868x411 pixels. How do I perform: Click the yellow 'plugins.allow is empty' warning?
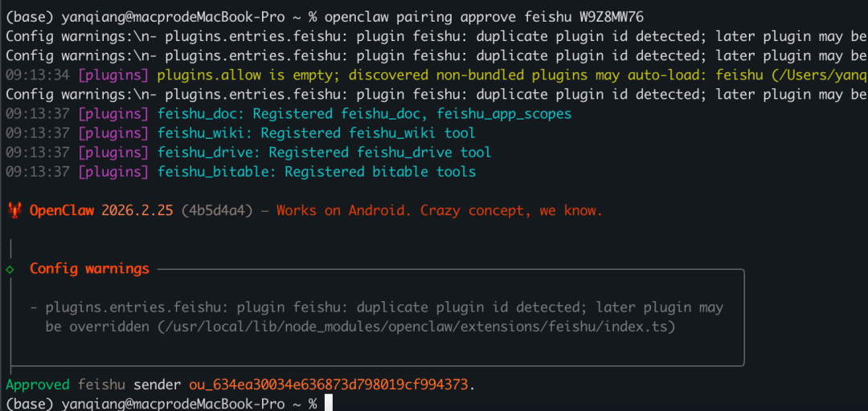pyautogui.click(x=513, y=75)
